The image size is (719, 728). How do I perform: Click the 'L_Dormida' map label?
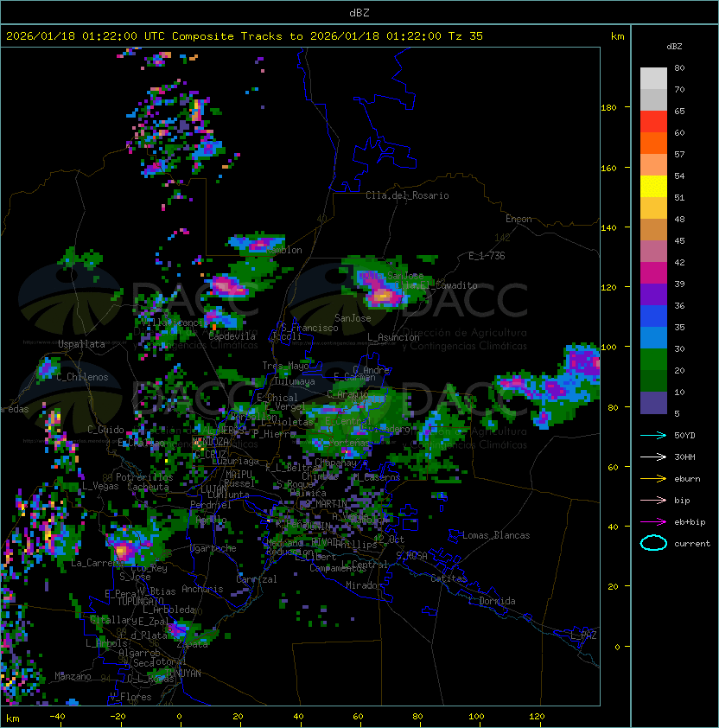tap(492, 601)
